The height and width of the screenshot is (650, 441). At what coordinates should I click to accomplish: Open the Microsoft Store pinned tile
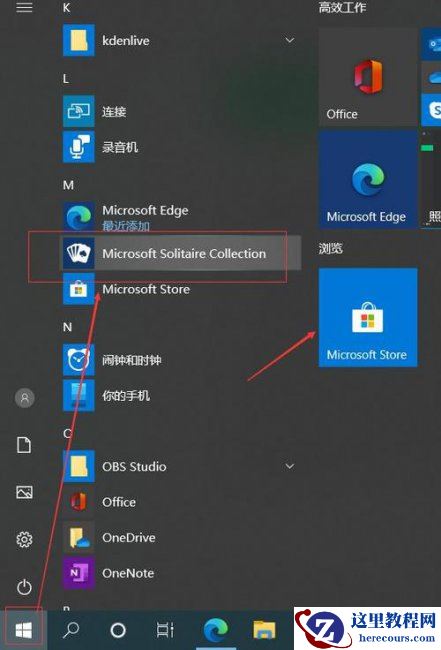[368, 317]
